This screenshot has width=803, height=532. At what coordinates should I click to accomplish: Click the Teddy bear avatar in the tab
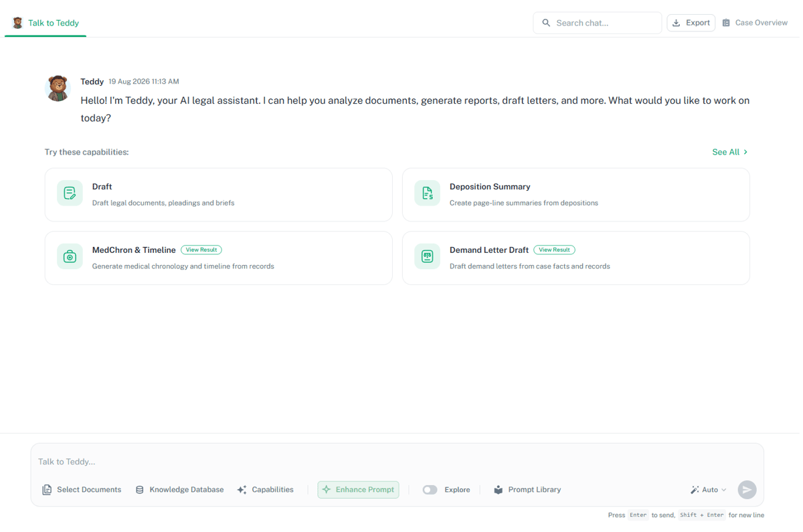tap(18, 23)
